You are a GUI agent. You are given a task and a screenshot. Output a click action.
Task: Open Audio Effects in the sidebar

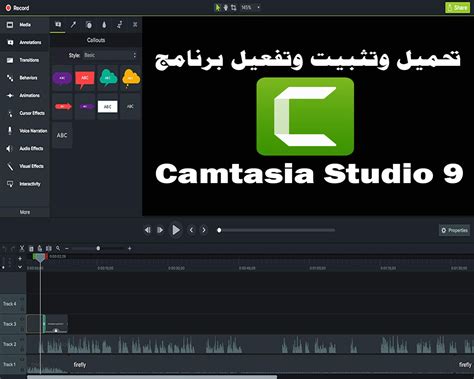click(25, 148)
